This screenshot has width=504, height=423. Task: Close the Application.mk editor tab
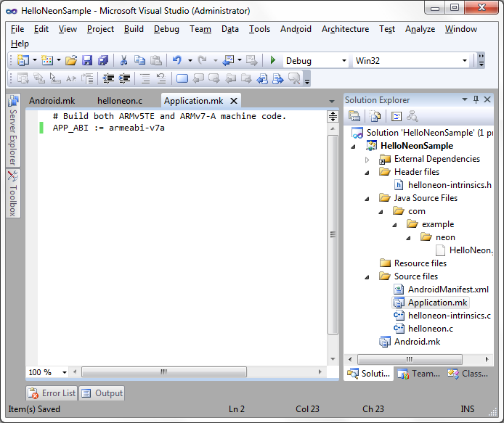pyautogui.click(x=234, y=101)
